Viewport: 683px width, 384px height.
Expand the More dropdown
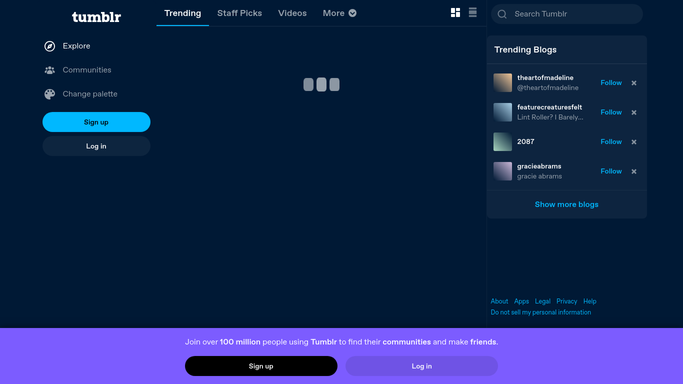click(339, 13)
